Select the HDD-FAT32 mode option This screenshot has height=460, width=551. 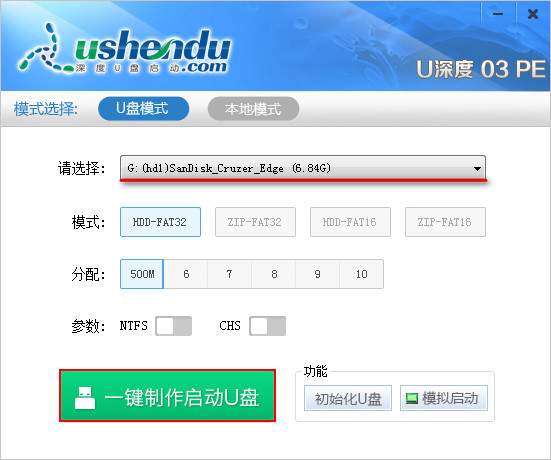pyautogui.click(x=160, y=222)
